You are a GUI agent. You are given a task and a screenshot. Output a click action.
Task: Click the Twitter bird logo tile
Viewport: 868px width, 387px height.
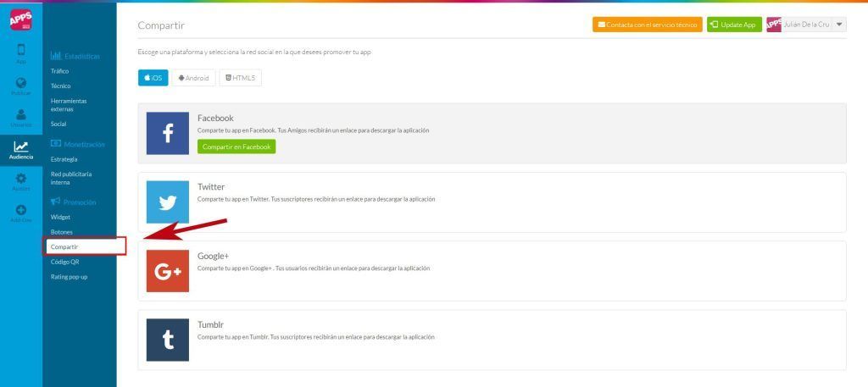(168, 202)
